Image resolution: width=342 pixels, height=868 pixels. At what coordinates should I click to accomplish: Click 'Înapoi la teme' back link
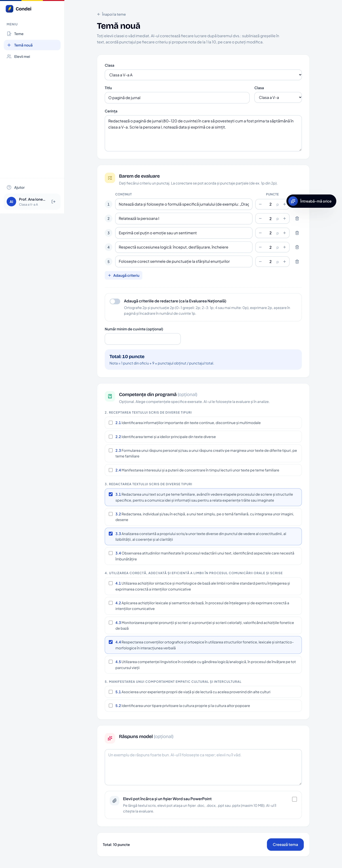(x=111, y=14)
